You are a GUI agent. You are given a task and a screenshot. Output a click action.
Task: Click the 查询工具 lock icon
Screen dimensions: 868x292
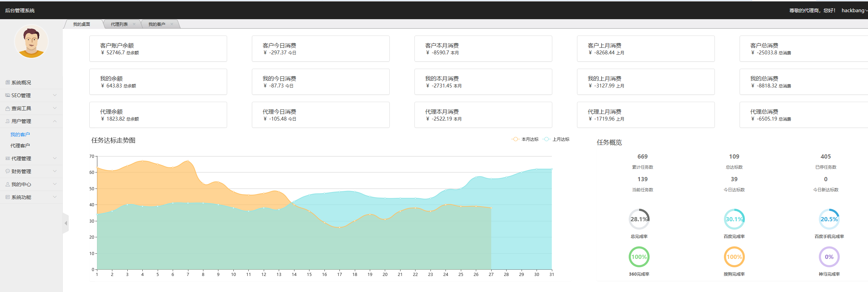8,108
